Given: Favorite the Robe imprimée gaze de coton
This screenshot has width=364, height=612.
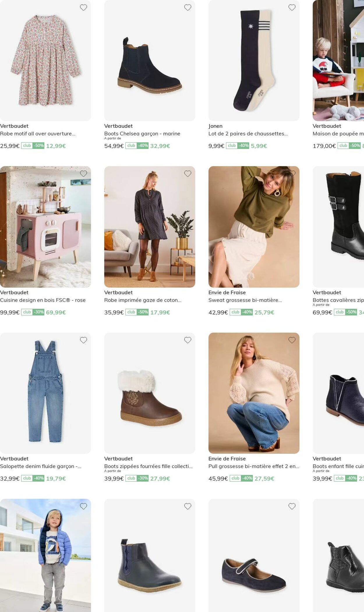Looking at the screenshot, I should click(x=188, y=174).
